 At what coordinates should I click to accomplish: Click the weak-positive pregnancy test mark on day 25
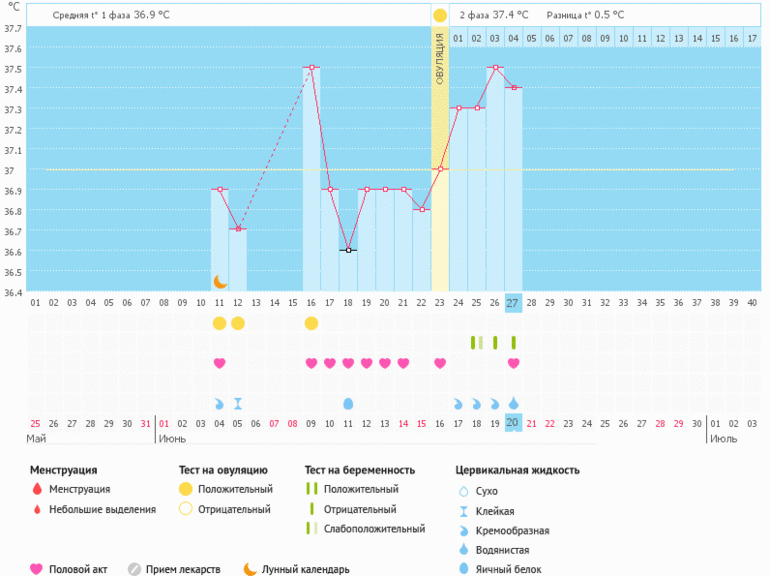coord(477,343)
